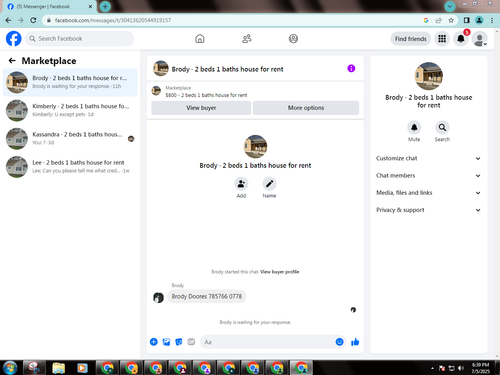Open Chrome profile icon in toolbar
500x375 pixels.
pos(479,20)
